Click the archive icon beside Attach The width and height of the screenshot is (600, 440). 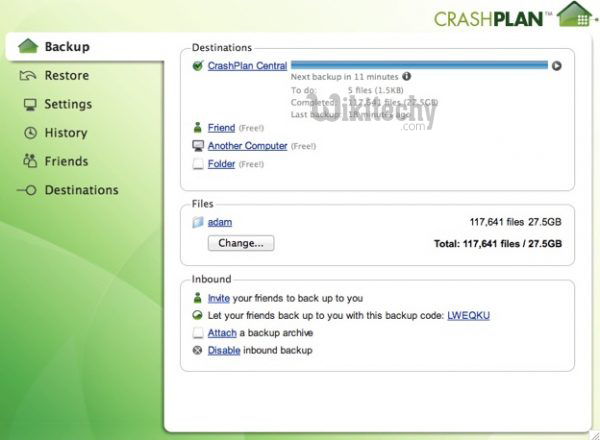click(x=198, y=333)
